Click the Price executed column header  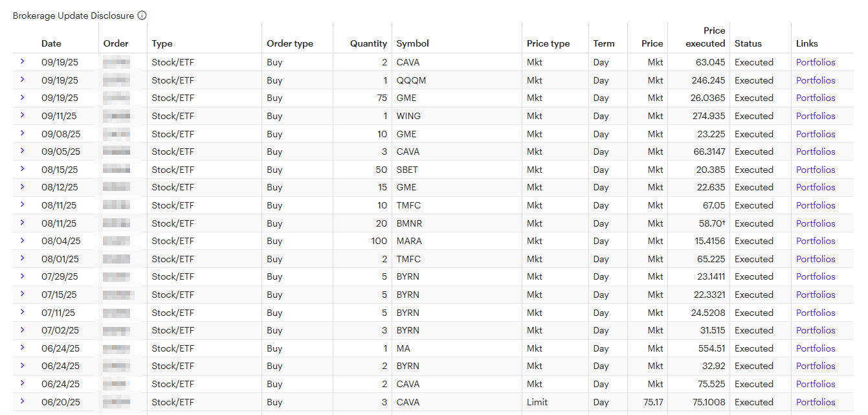[x=706, y=38]
